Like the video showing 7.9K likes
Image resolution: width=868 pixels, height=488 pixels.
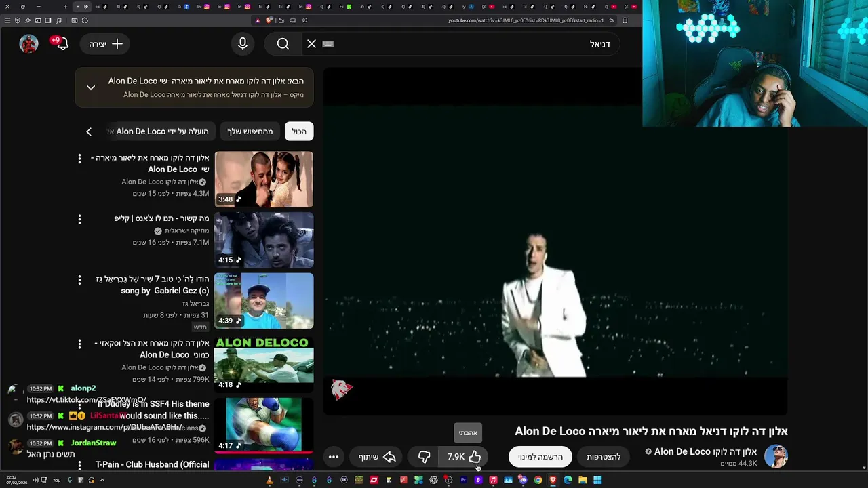tap(465, 457)
